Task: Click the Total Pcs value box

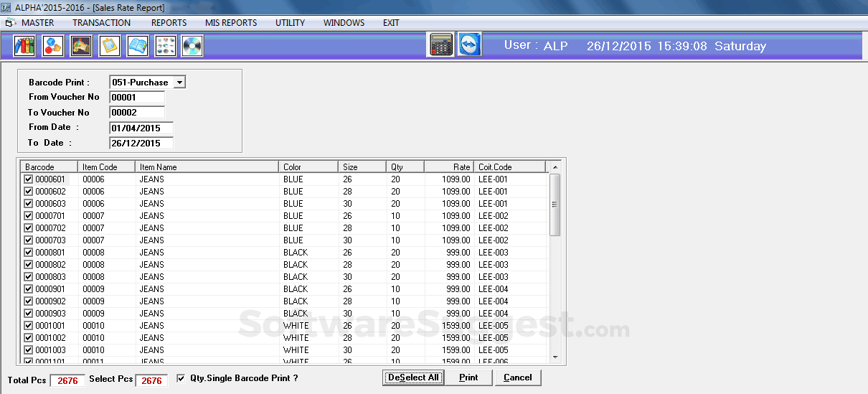Action: [67, 380]
